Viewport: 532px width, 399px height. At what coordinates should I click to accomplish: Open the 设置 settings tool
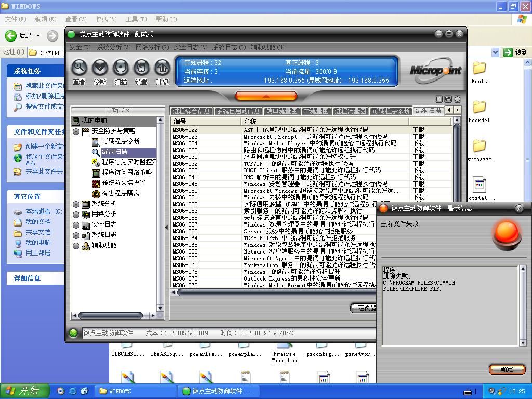coord(141,68)
